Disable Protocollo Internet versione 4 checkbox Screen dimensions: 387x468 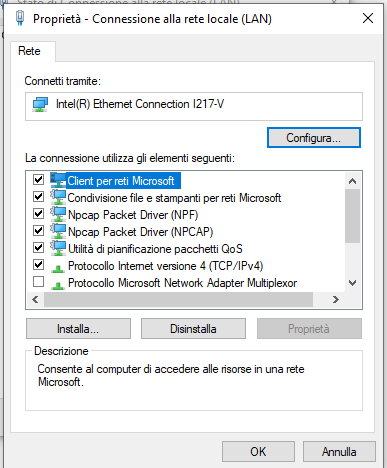click(x=38, y=265)
